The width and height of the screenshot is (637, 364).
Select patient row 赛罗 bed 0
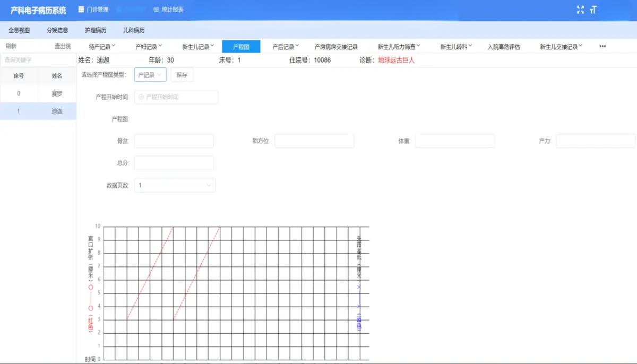click(x=38, y=93)
